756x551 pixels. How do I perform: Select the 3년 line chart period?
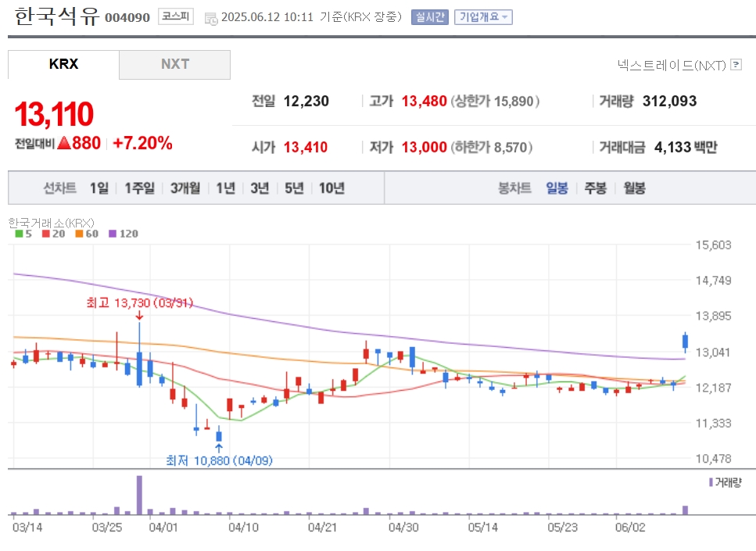(x=260, y=188)
